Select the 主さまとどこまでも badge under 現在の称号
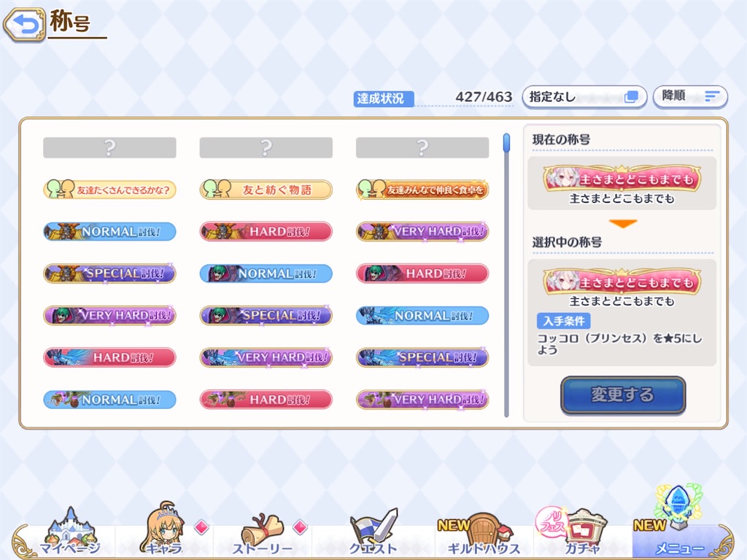This screenshot has width=747, height=560. point(622,179)
